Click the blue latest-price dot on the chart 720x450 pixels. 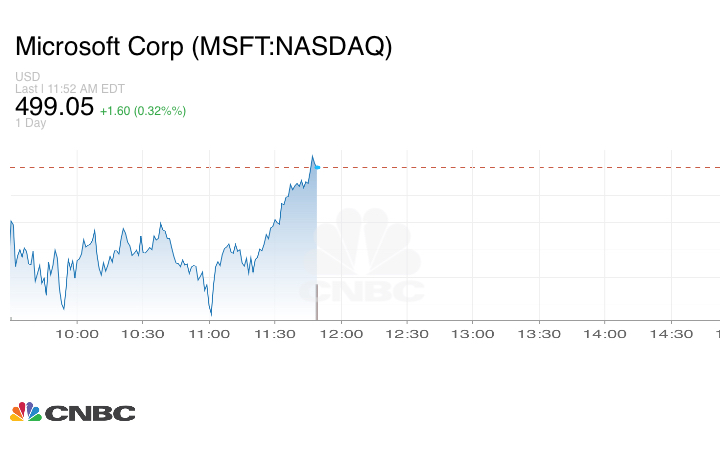tap(317, 167)
